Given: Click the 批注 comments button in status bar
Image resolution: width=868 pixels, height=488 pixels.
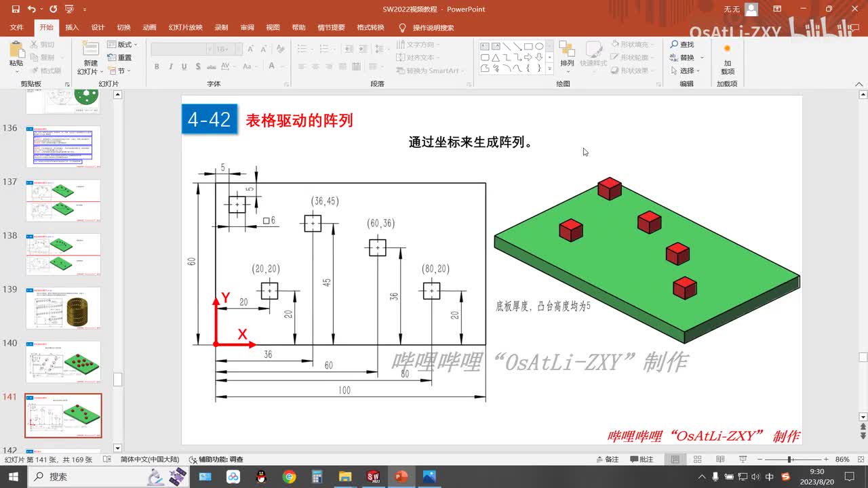Looking at the screenshot, I should pos(642,460).
